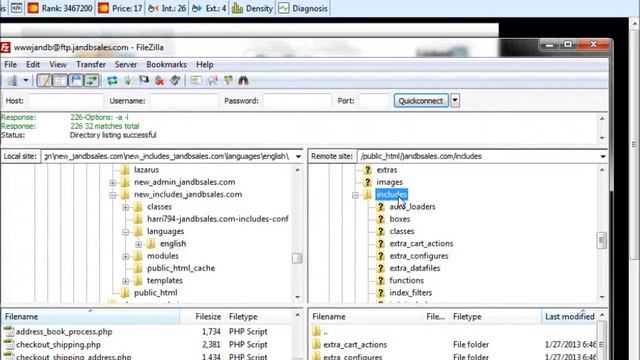Open the Remote site path dropdown
The image size is (640, 360).
click(603, 156)
